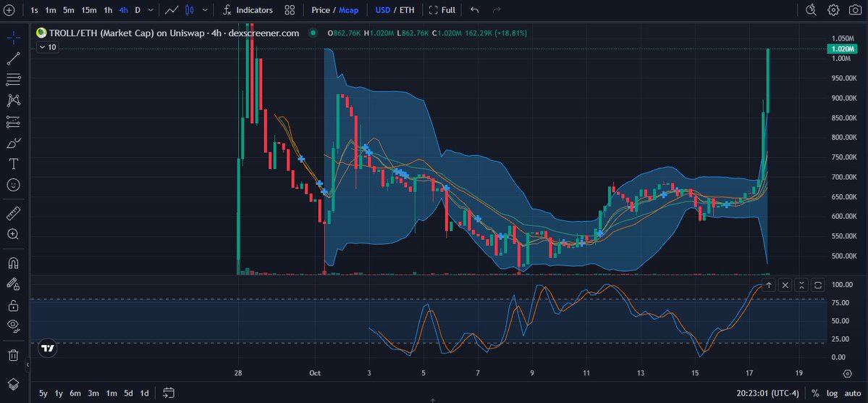Remove drawings with the trash icon

point(13,354)
